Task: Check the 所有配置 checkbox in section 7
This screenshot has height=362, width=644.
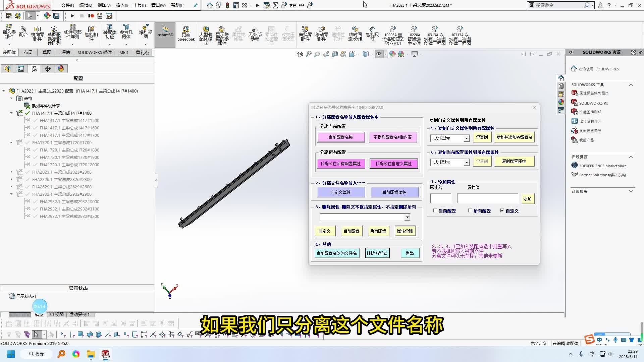Action: click(x=470, y=211)
